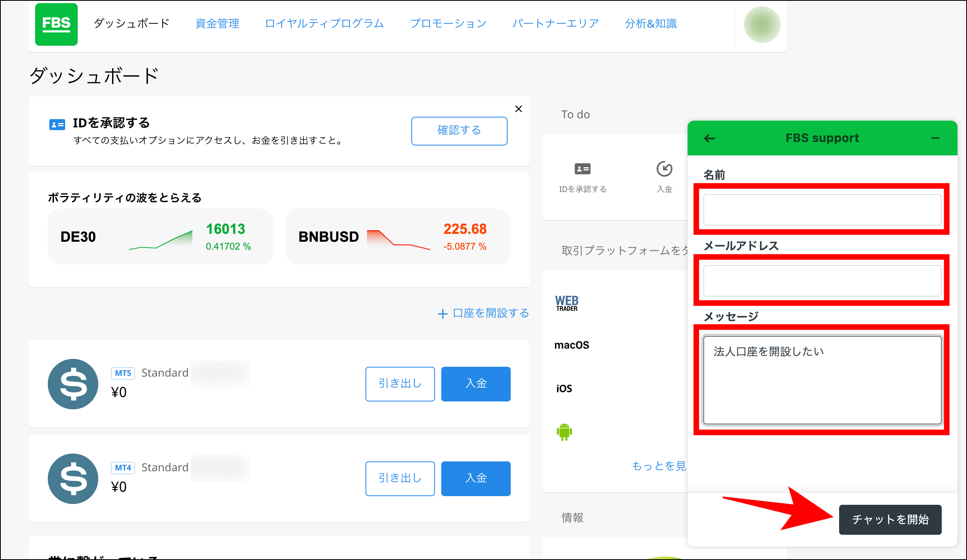Select the Android platform icon

tap(564, 432)
